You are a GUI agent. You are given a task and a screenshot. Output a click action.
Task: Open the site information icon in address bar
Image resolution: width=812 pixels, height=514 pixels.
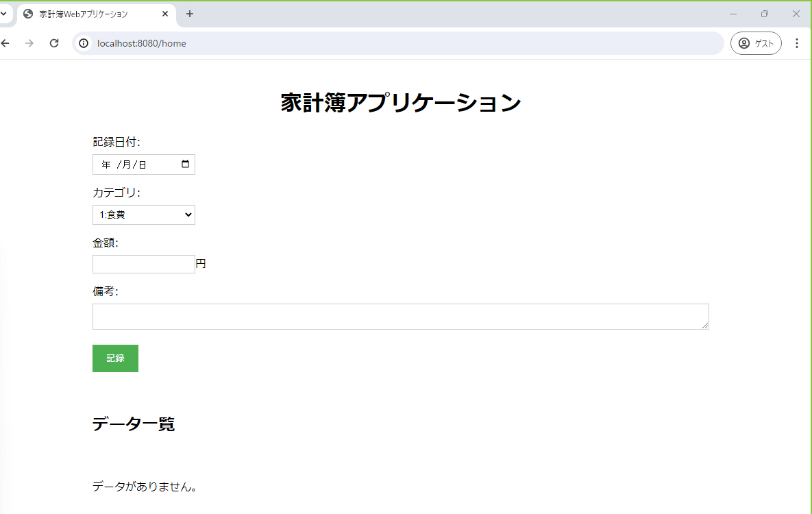[x=83, y=42]
